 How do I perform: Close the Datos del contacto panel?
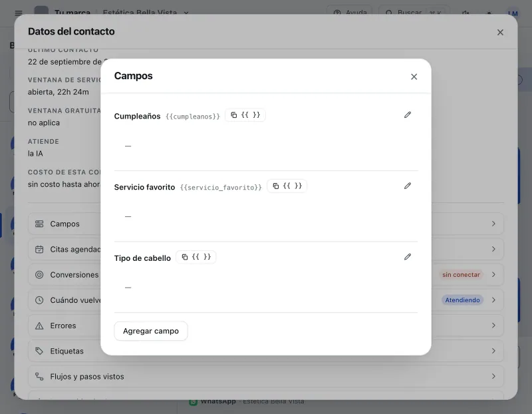(x=500, y=32)
